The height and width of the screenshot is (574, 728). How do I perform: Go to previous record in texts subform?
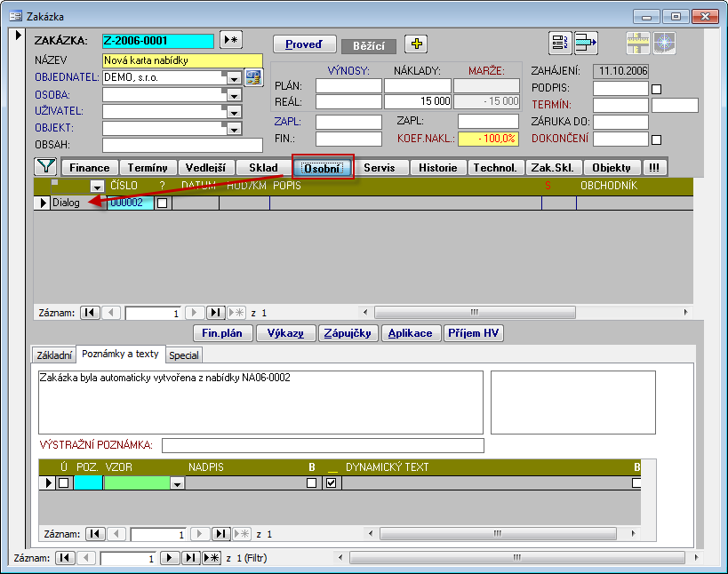[116, 534]
